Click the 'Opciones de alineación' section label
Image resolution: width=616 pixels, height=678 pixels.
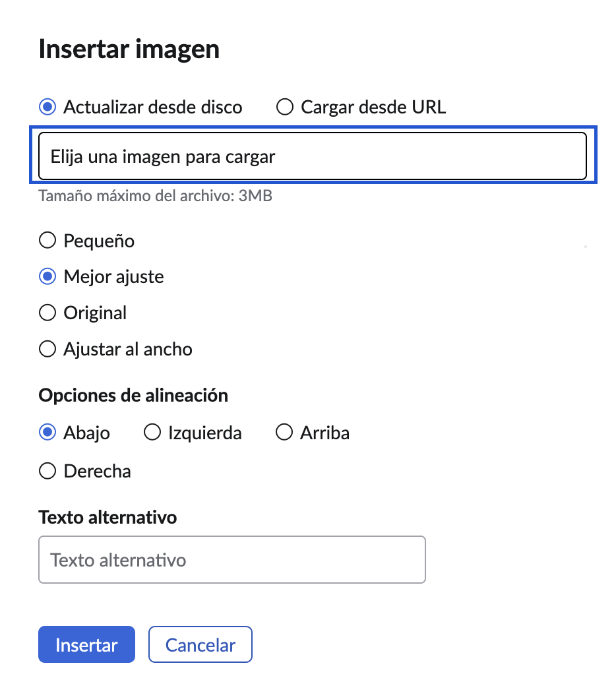point(133,395)
